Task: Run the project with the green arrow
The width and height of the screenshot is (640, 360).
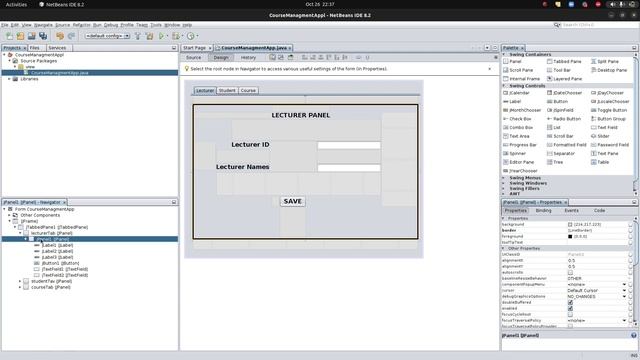Action: tap(162, 36)
